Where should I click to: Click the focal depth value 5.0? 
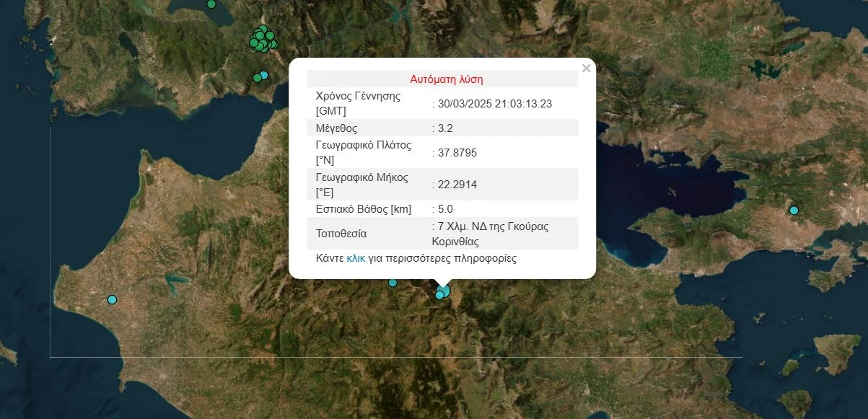(444, 209)
